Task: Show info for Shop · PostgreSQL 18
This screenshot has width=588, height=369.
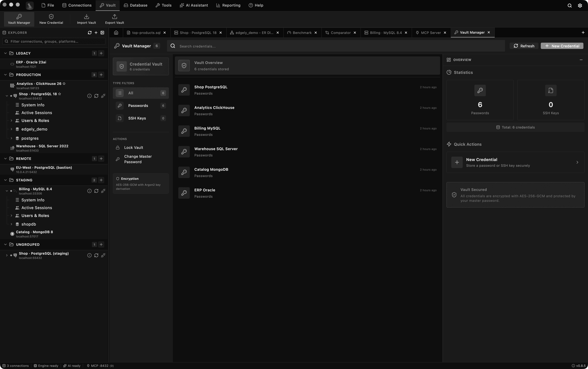Action: pos(90,96)
